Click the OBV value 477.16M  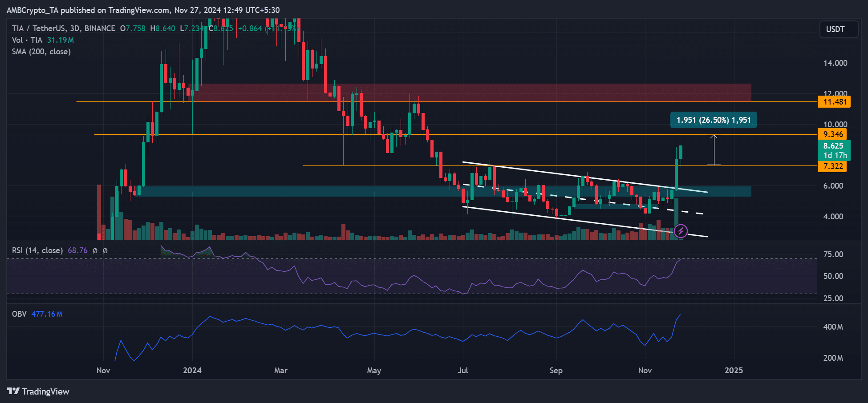[47, 314]
